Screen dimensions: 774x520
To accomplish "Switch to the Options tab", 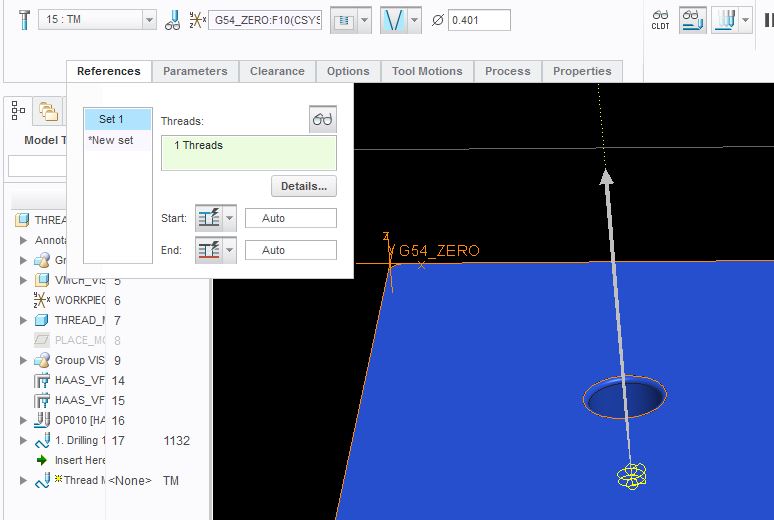I will click(x=348, y=71).
